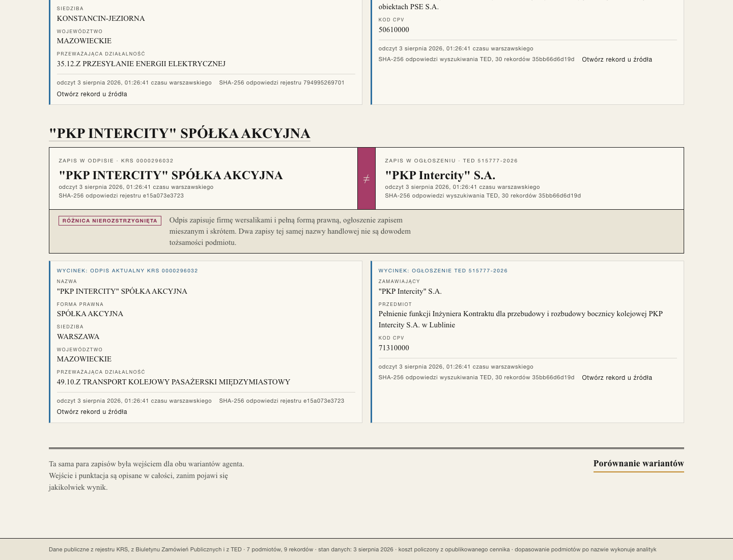Click the FORMA PRAWNA field label

pyautogui.click(x=80, y=304)
